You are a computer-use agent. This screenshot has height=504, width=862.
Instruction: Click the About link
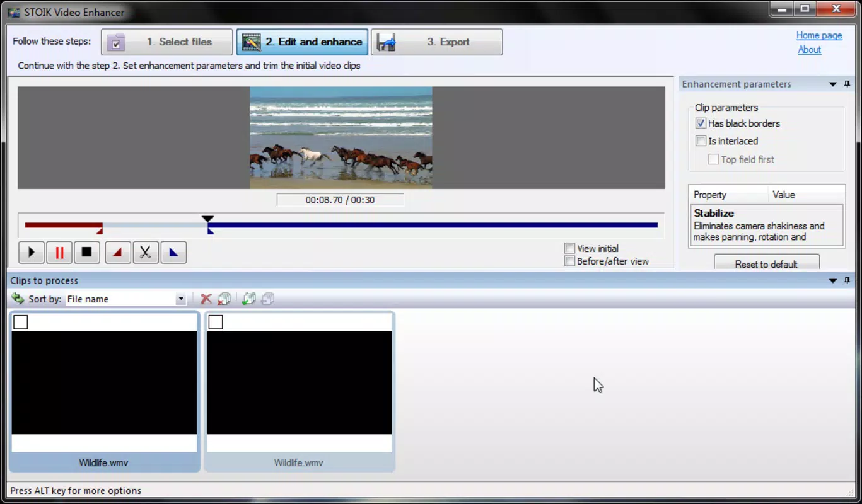click(x=809, y=50)
